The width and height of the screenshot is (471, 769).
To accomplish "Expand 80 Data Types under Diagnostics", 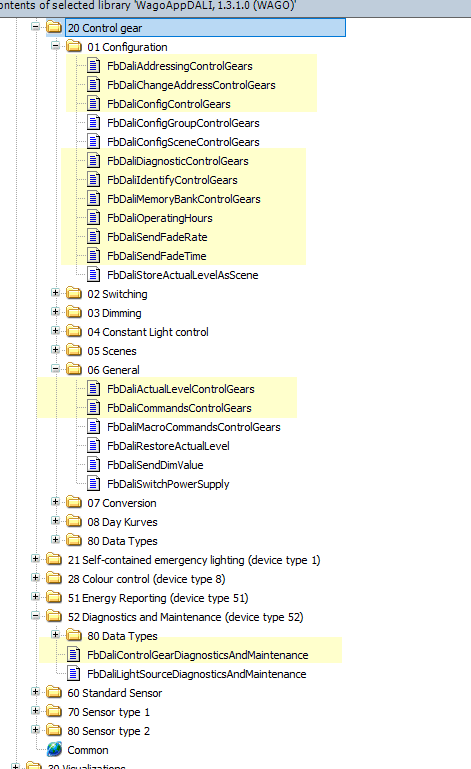I will point(55,635).
